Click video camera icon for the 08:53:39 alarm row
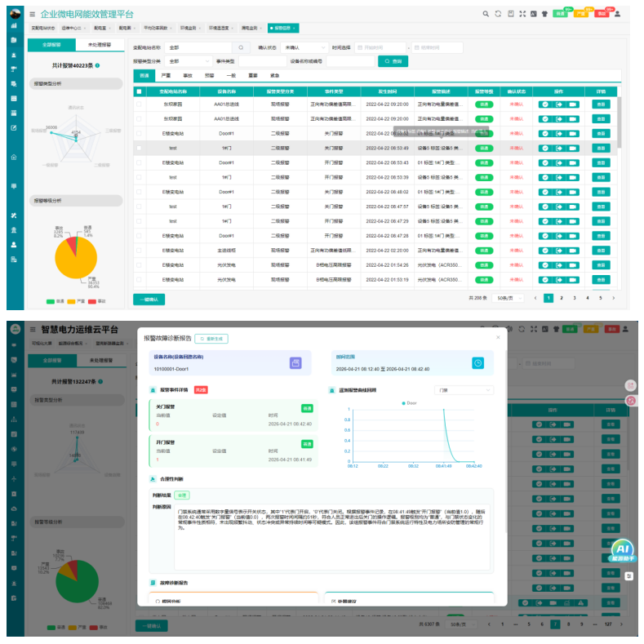Image resolution: width=644 pixels, height=644 pixels. click(x=572, y=177)
